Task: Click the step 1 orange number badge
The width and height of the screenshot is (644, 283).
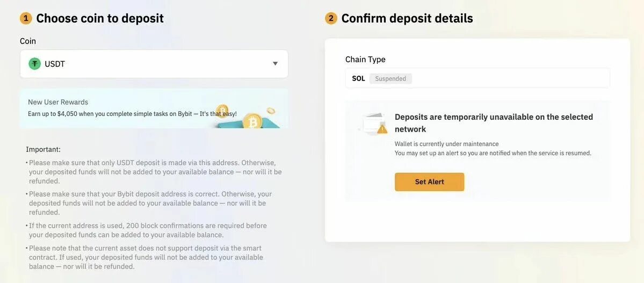Action: 26,18
